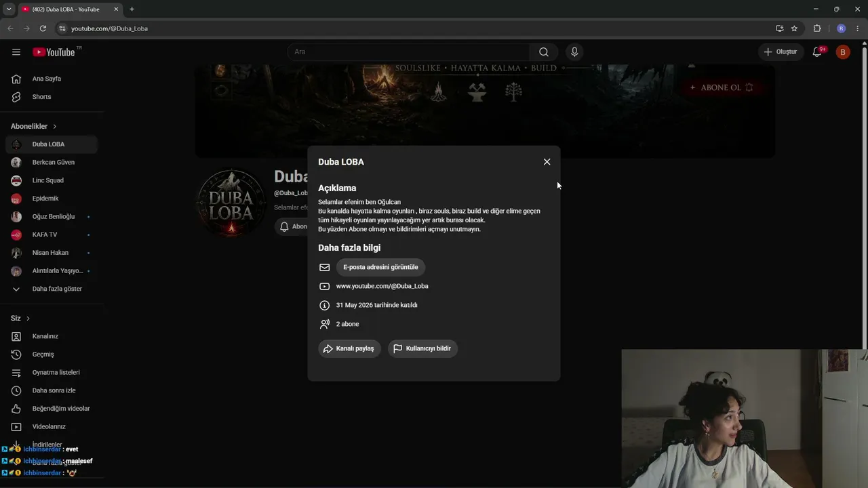The image size is (868, 488).
Task: Close the Duba LOBA YouTube tab
Action: tap(116, 9)
